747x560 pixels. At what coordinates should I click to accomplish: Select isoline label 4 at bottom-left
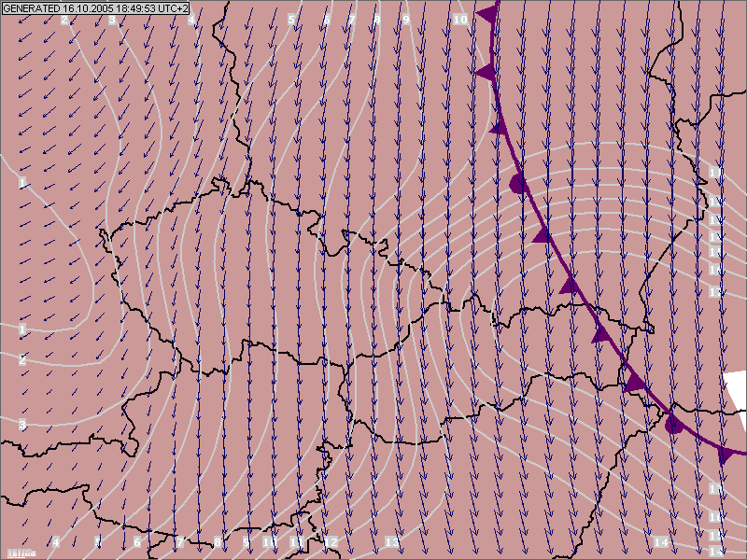56,542
